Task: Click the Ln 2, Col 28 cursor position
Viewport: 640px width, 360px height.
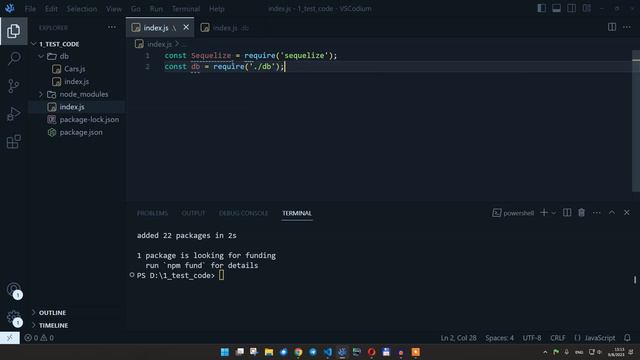Action: 458,338
